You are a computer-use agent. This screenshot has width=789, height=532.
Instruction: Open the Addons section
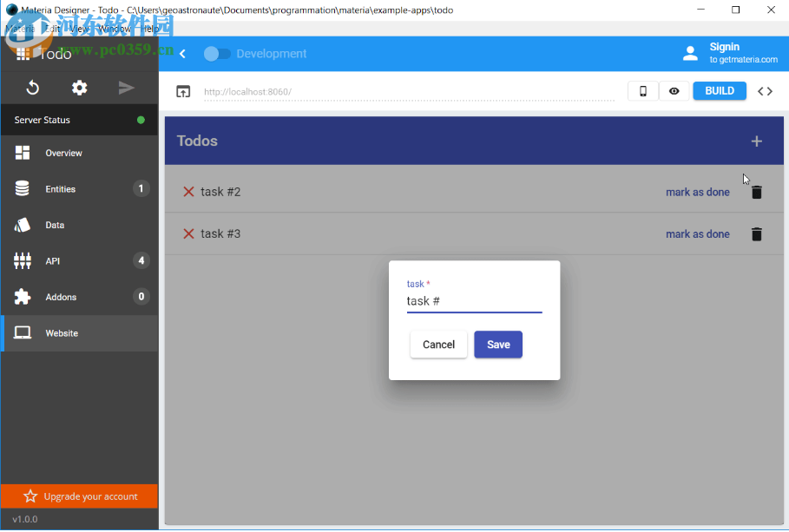pyautogui.click(x=80, y=297)
